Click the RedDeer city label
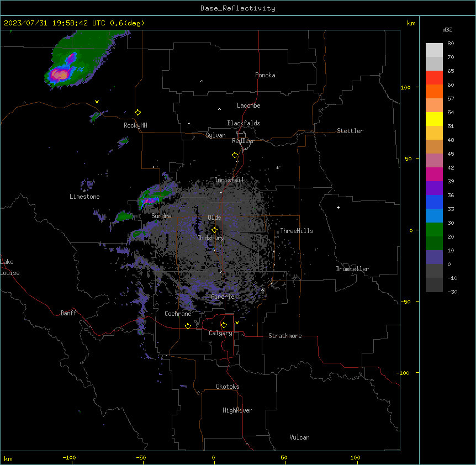The image size is (476, 465). tap(243, 141)
